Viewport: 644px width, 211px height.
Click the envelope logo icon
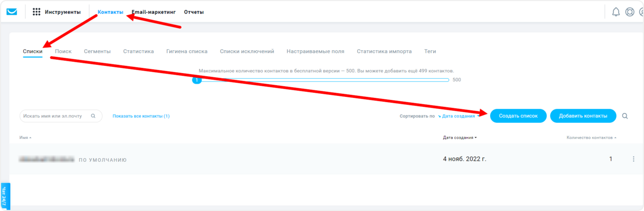(x=11, y=12)
